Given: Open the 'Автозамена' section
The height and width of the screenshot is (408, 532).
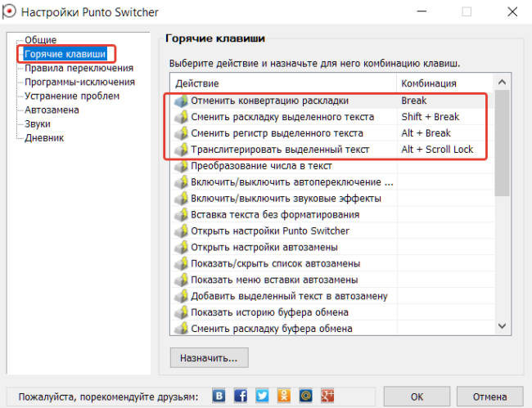Looking at the screenshot, I should (x=52, y=110).
